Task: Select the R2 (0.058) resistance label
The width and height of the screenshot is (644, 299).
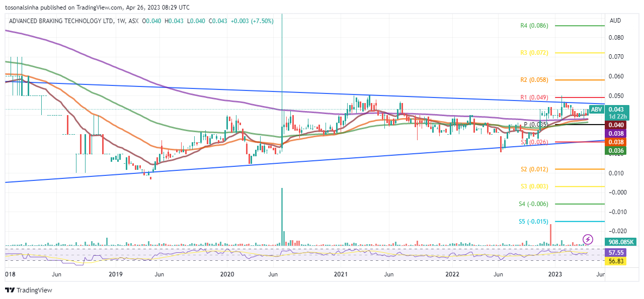Action: (x=534, y=80)
